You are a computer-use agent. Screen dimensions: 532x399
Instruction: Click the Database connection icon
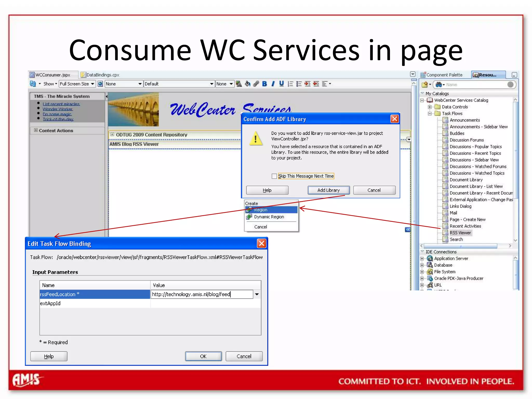pos(430,265)
